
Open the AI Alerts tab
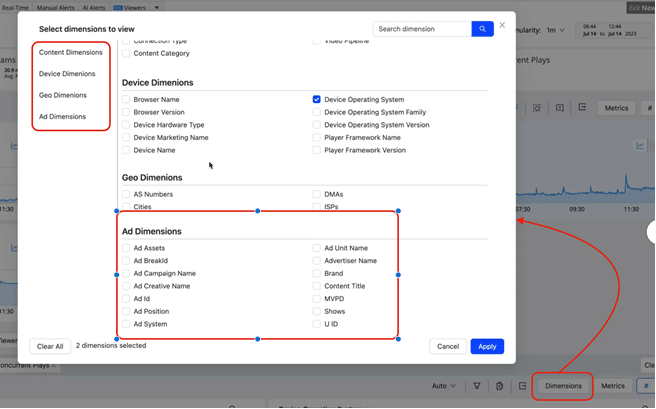94,8
